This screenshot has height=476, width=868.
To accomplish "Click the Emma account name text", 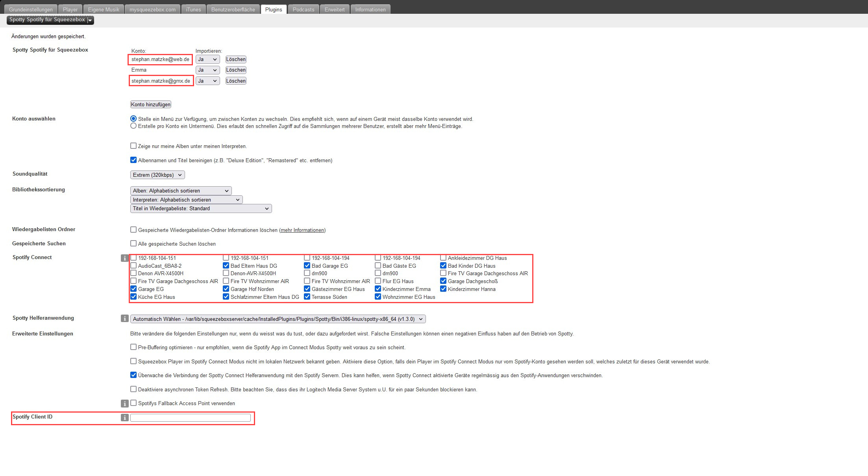I will coord(139,70).
